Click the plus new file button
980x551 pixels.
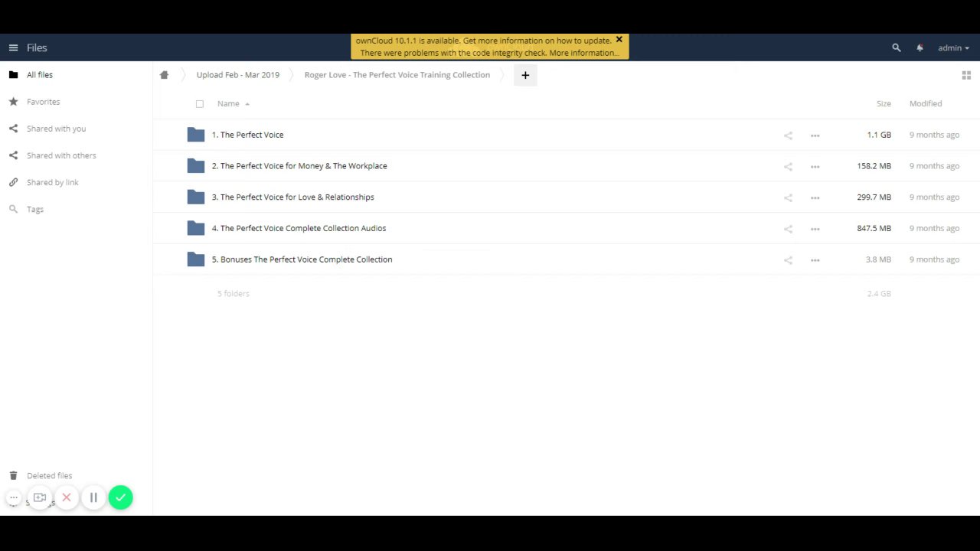525,75
